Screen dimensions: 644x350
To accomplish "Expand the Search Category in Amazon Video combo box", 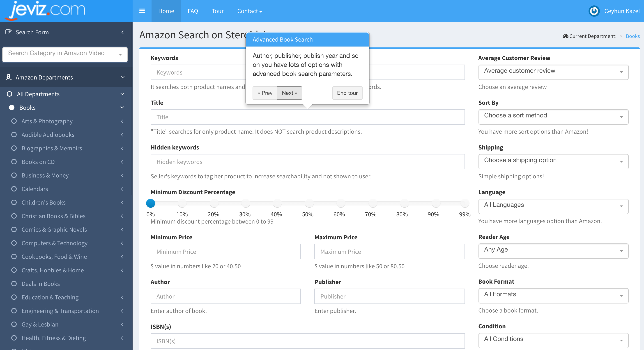I will 65,54.
